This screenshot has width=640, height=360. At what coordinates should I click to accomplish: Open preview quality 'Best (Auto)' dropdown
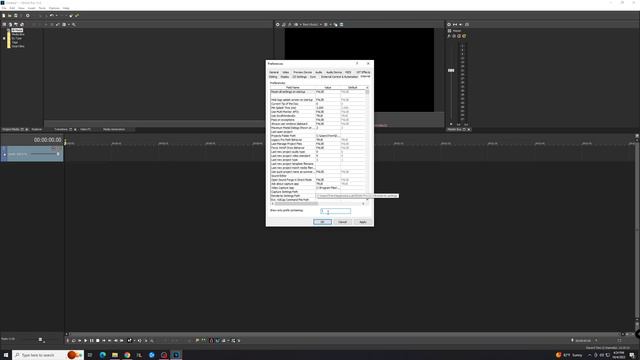click(311, 24)
